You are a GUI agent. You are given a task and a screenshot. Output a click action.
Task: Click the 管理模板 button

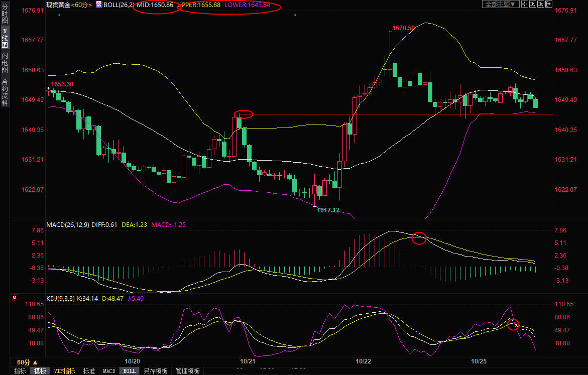coord(187,371)
